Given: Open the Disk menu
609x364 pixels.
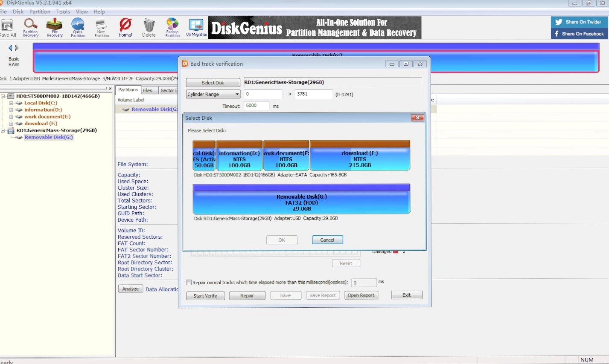Looking at the screenshot, I should 18,12.
